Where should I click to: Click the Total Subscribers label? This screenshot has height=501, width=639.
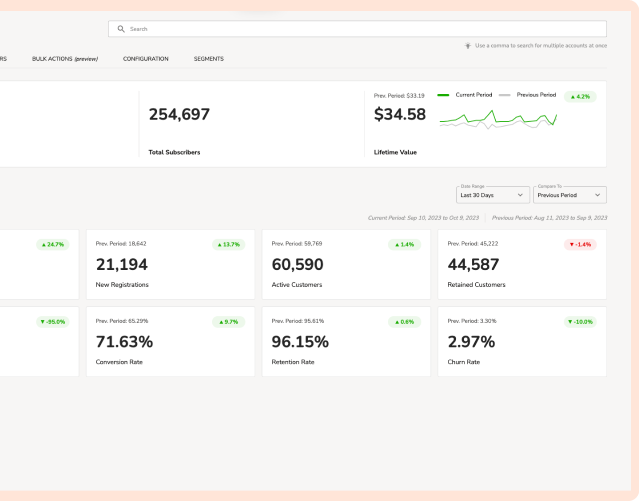pos(174,152)
